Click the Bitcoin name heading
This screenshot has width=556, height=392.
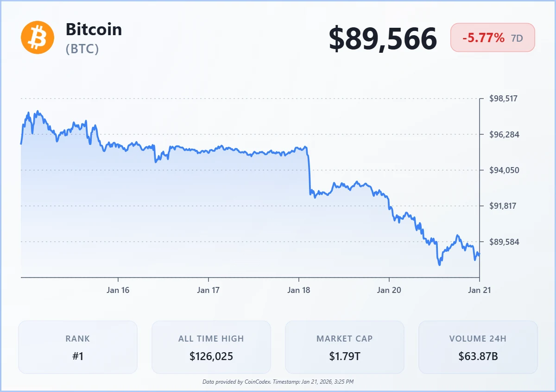pos(94,30)
